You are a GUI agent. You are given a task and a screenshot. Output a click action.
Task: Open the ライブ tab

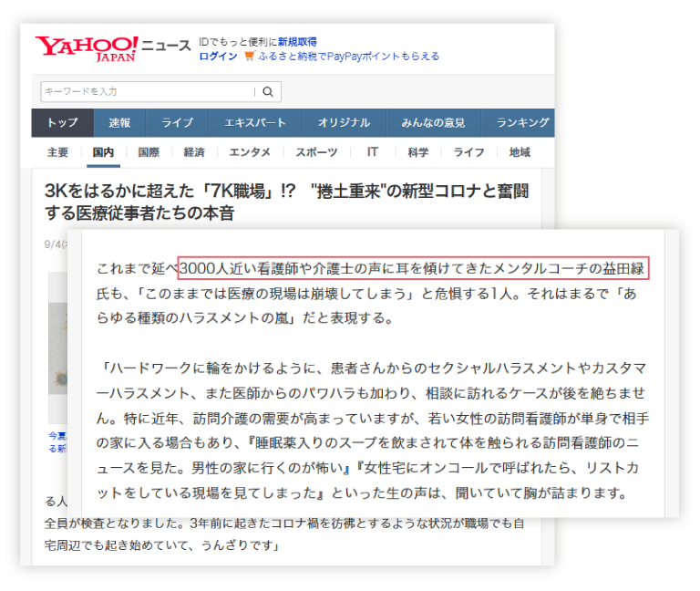pos(177,123)
